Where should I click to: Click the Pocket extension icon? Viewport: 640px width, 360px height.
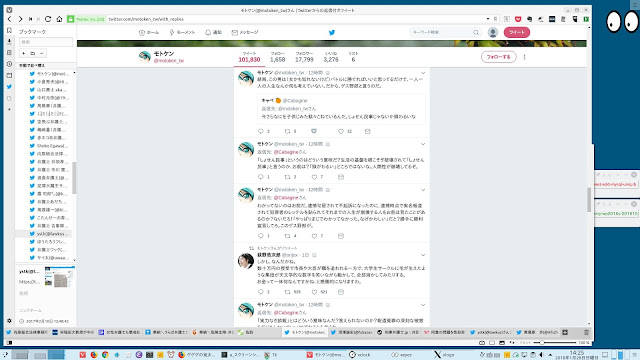(518, 19)
